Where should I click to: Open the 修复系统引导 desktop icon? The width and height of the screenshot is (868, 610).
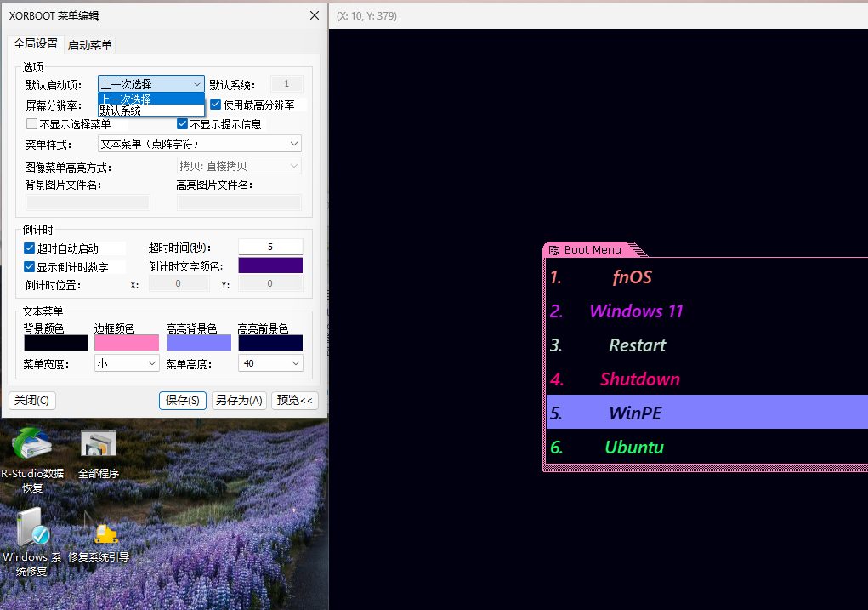point(99,536)
